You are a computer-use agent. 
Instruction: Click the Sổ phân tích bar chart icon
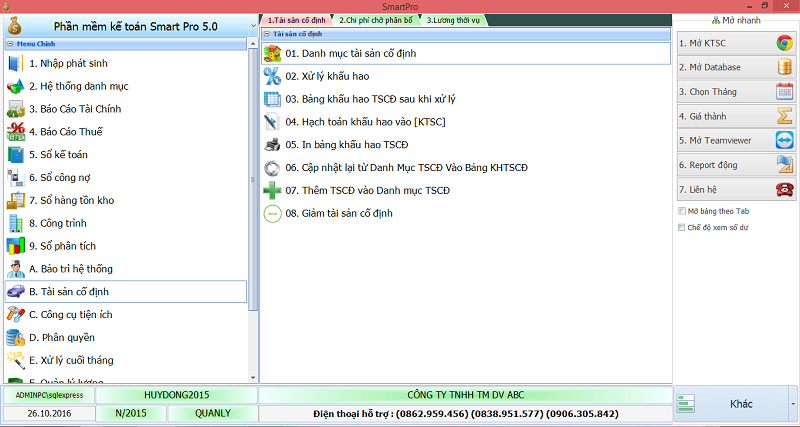(x=15, y=246)
